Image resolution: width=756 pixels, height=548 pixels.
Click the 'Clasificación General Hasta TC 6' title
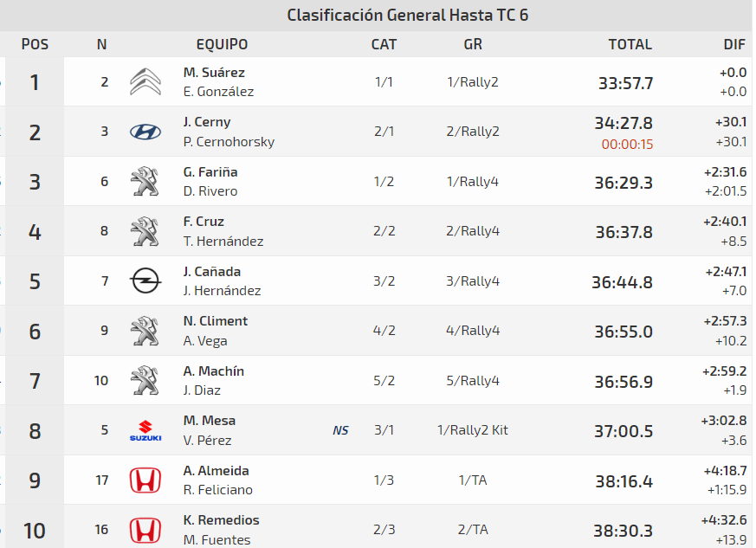tap(408, 15)
